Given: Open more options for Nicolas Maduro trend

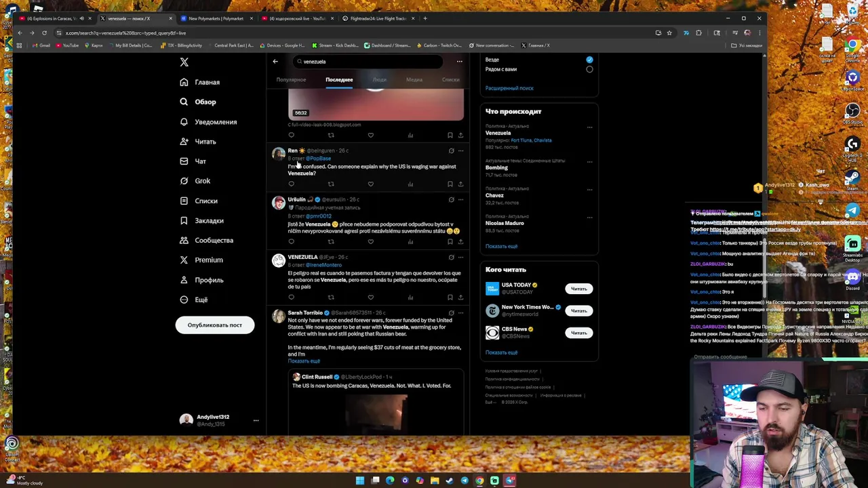Looking at the screenshot, I should click(589, 217).
